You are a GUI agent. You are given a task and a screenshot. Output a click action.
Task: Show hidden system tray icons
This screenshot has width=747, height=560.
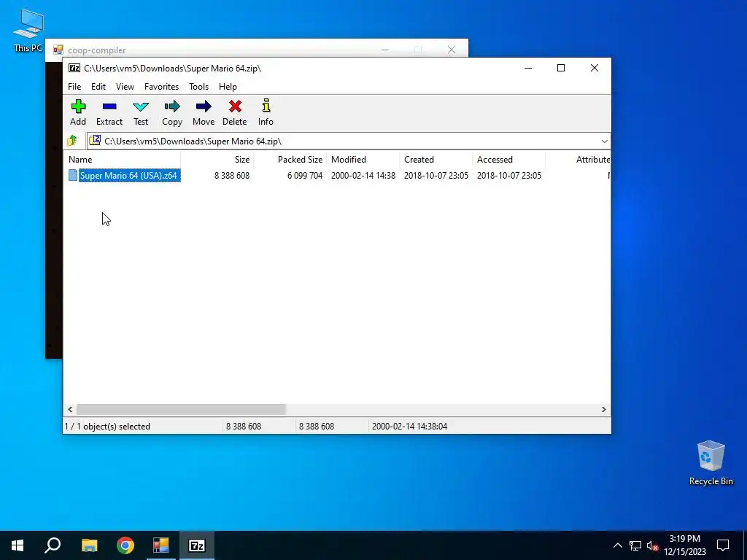[617, 545]
